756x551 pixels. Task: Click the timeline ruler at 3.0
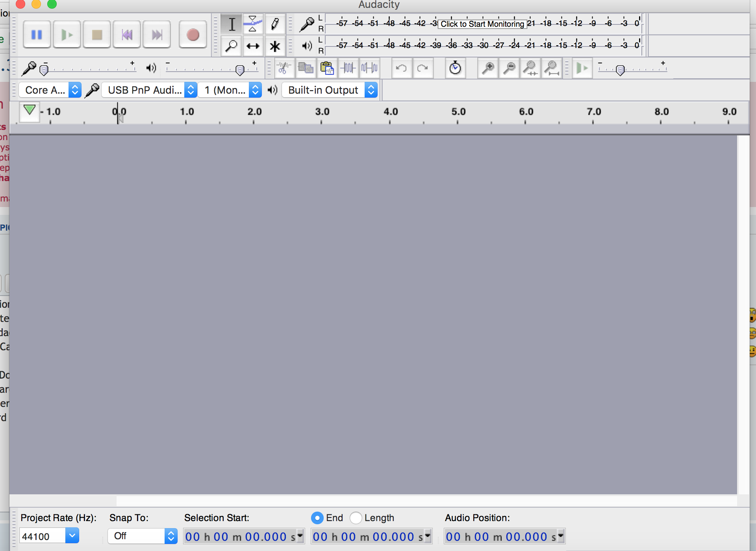(322, 112)
